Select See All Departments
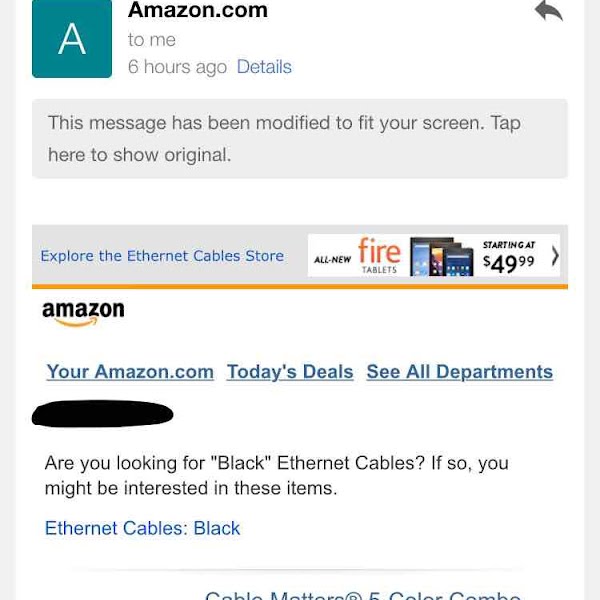The image size is (600, 600). 459,372
